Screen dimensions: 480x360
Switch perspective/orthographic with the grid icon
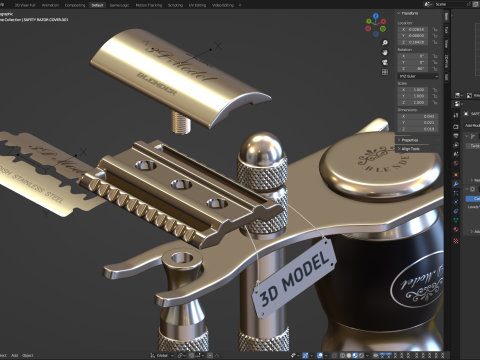385,72
